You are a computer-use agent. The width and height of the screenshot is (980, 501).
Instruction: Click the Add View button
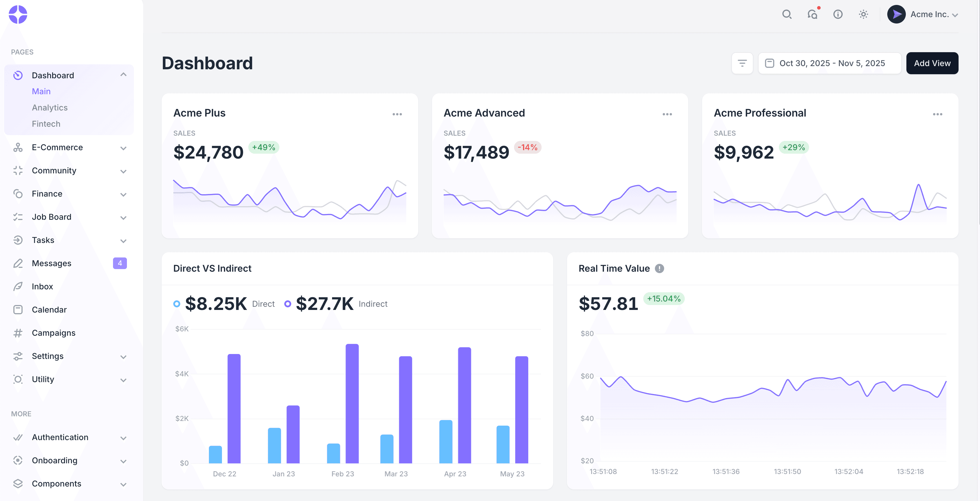(932, 63)
